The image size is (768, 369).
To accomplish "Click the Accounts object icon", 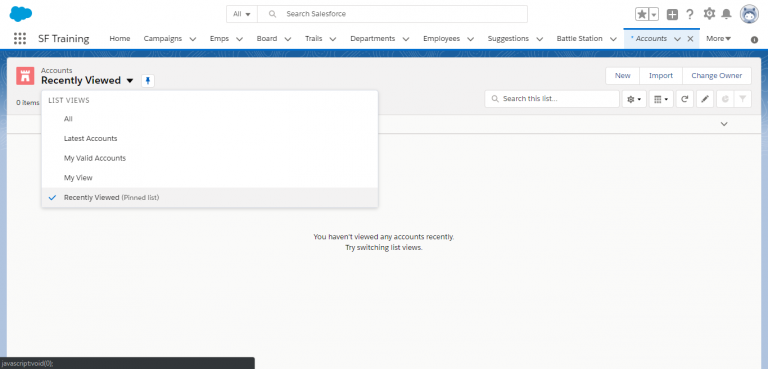I will coord(25,76).
